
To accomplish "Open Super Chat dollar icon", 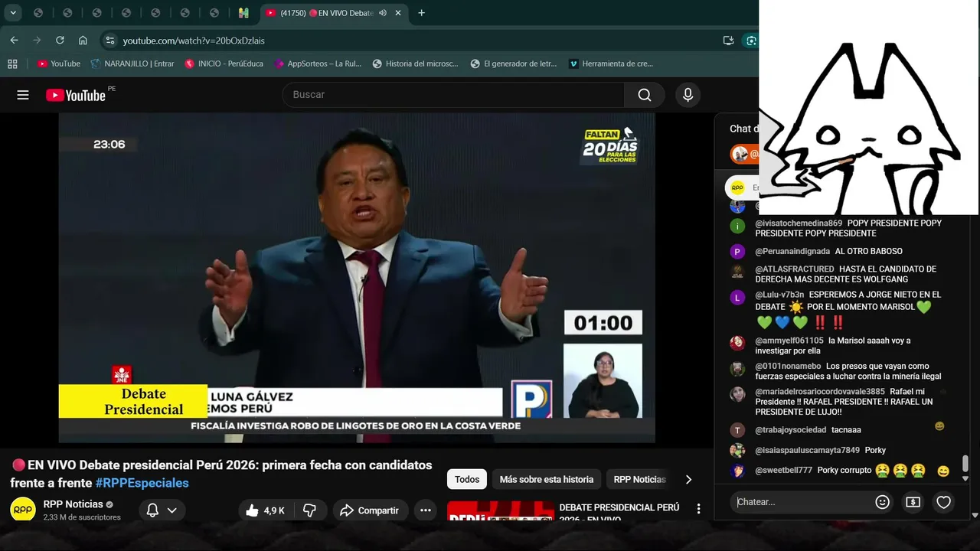I will pos(913,502).
